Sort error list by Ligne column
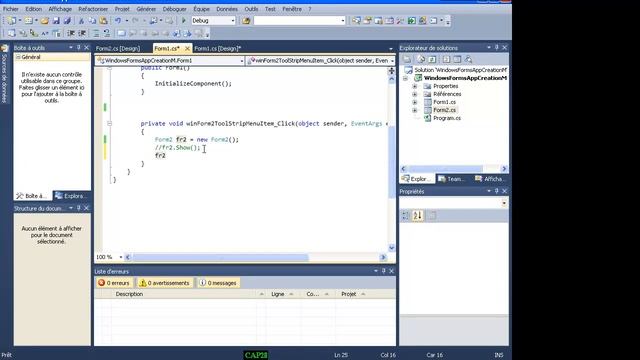This screenshot has width=640, height=360. click(x=278, y=294)
